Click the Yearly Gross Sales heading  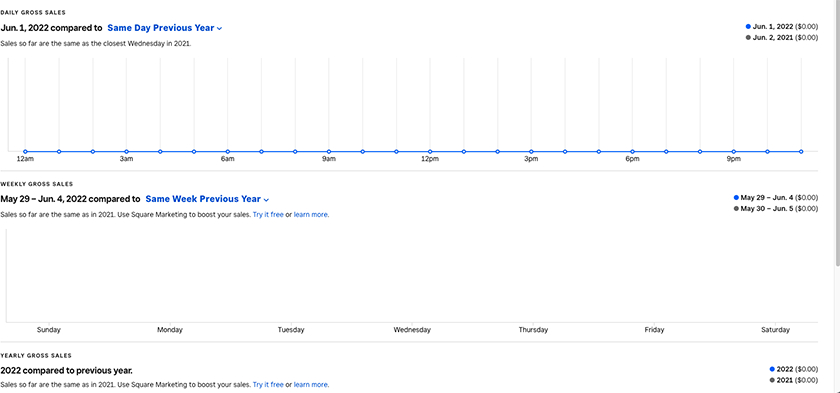coord(36,356)
